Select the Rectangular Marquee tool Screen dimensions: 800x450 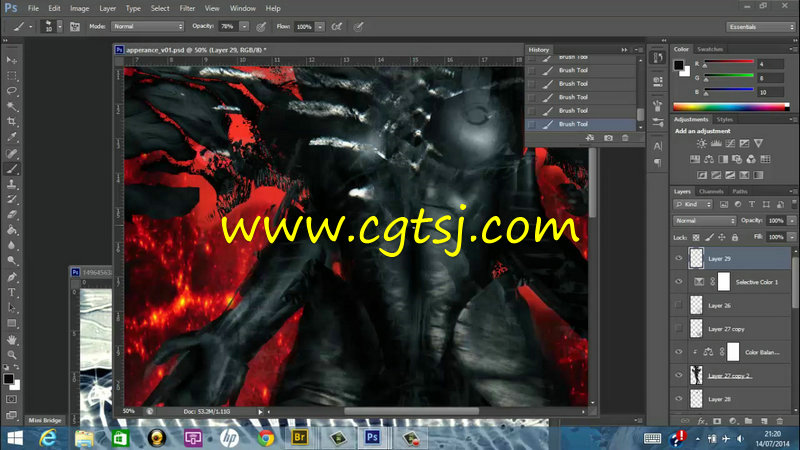tap(12, 76)
